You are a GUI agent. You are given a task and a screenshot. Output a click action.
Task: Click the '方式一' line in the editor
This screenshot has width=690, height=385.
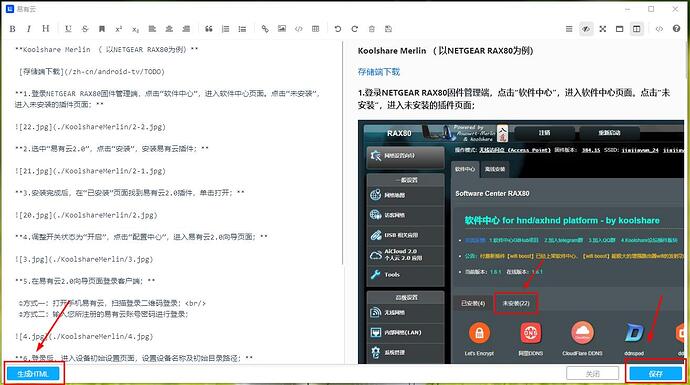(x=112, y=303)
